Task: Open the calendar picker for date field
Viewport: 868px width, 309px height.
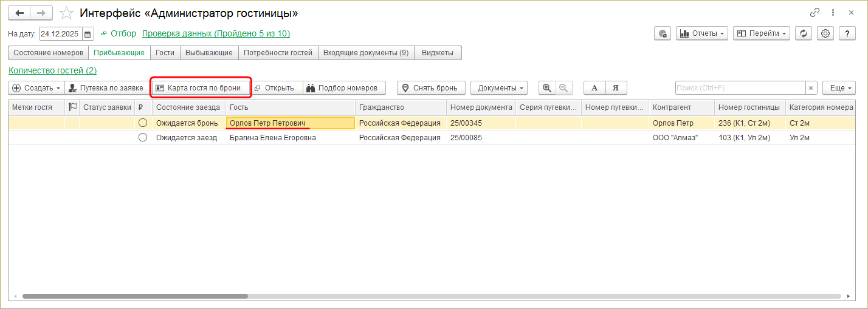Action: (88, 34)
